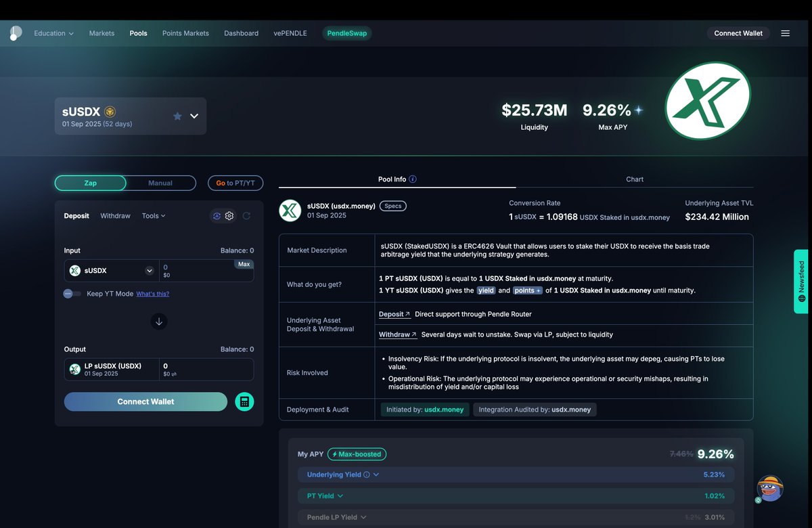Click the Pendle logo in the navbar
Screen dimensions: 812x528
[15, 33]
